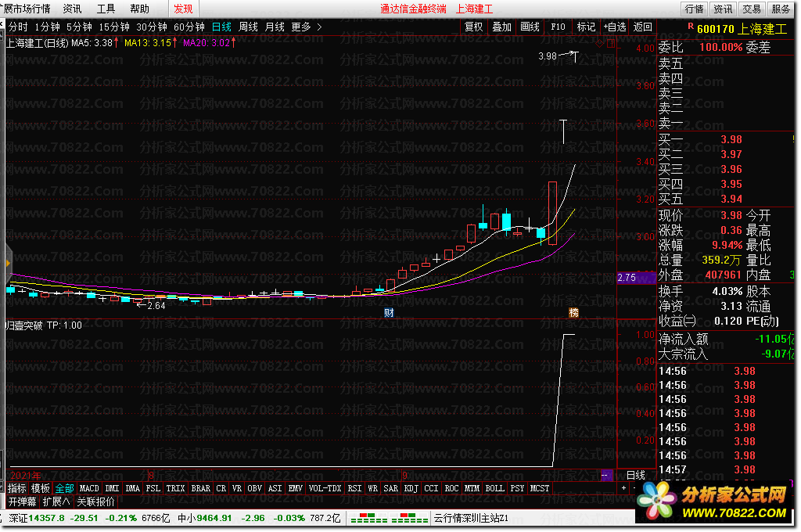The image size is (801, 532).
Task: Click the 财 finance marker on the chart
Action: (389, 313)
